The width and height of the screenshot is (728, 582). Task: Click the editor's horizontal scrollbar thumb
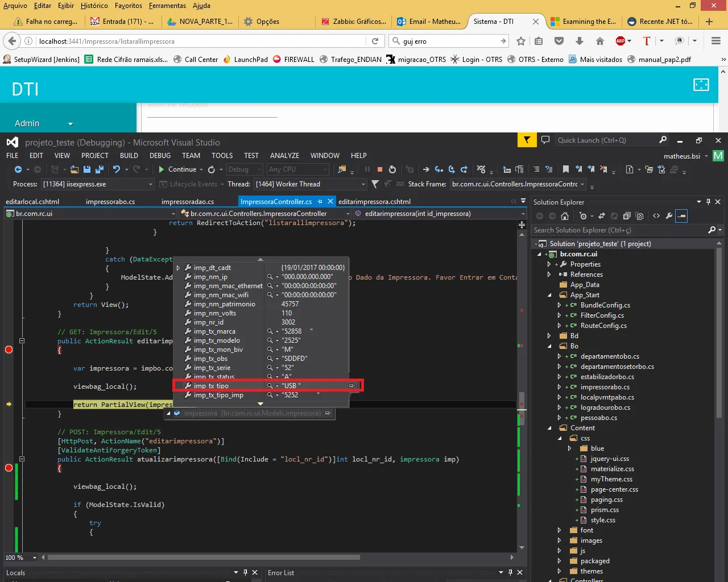203,558
